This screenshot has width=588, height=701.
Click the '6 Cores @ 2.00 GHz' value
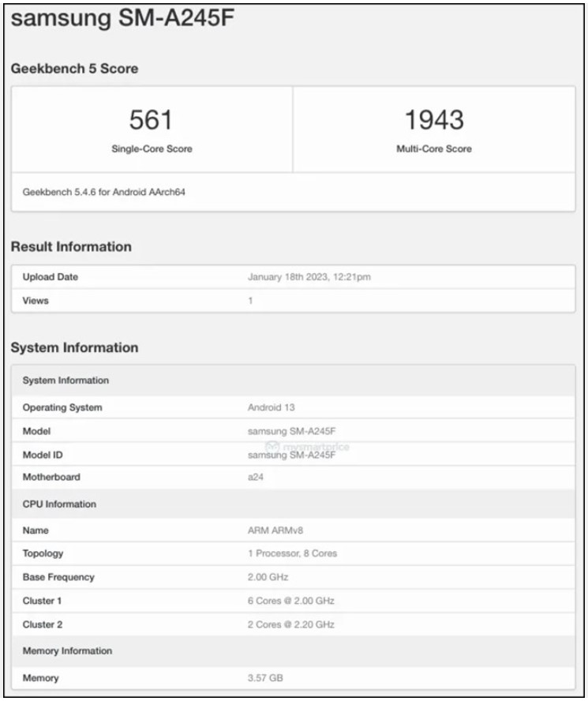pos(291,601)
